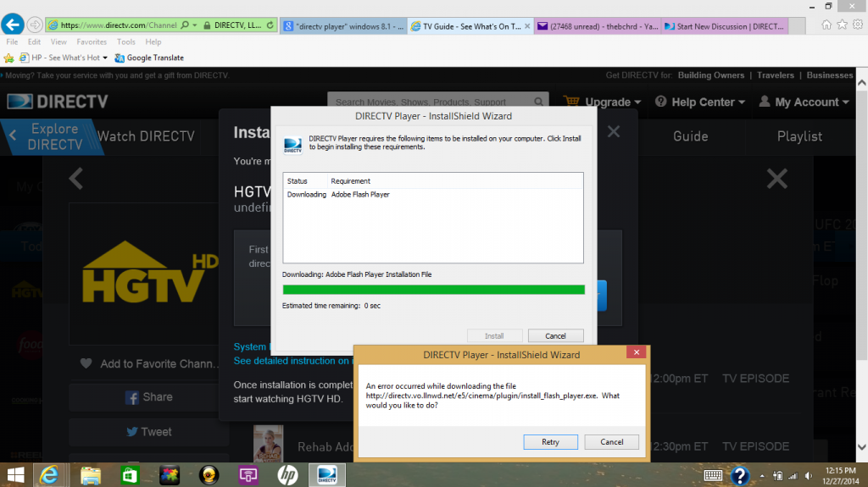This screenshot has width=868, height=487.
Task: Click the blue question mark help tray icon
Action: (x=740, y=475)
